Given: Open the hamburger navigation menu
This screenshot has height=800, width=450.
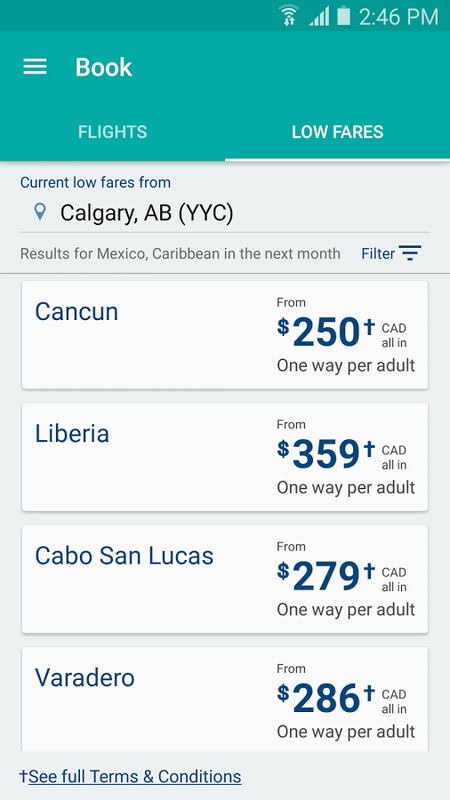Looking at the screenshot, I should [35, 67].
